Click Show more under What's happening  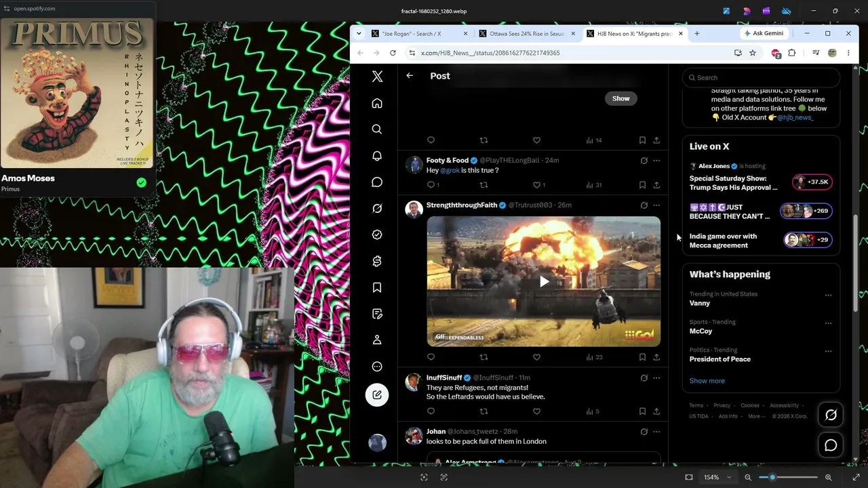point(707,381)
